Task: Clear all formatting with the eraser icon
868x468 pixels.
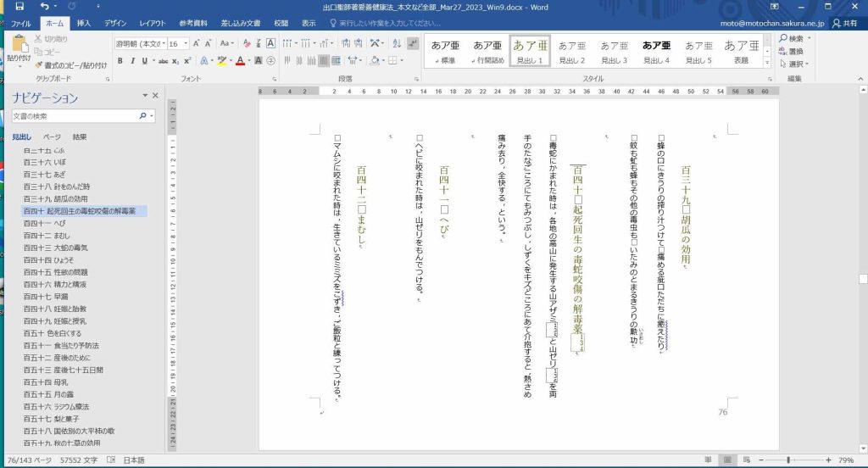Action: (247, 43)
